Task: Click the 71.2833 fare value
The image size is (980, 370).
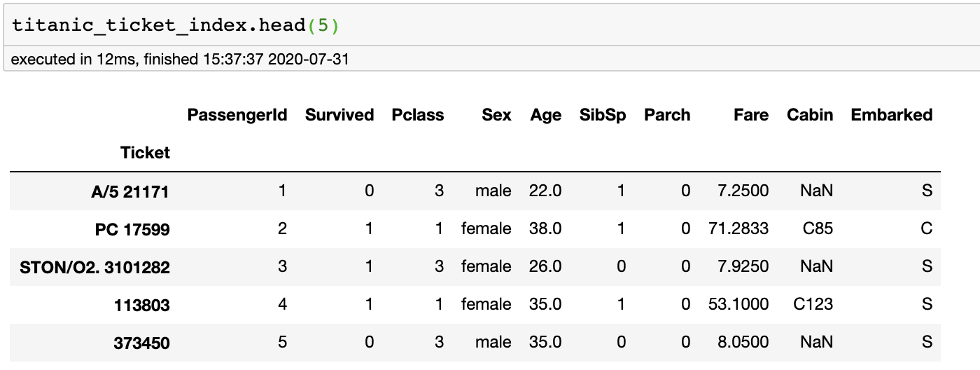Action: click(x=738, y=228)
